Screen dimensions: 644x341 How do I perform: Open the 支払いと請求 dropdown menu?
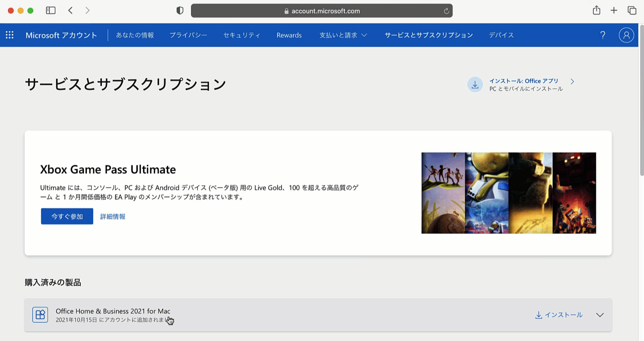pyautogui.click(x=343, y=35)
